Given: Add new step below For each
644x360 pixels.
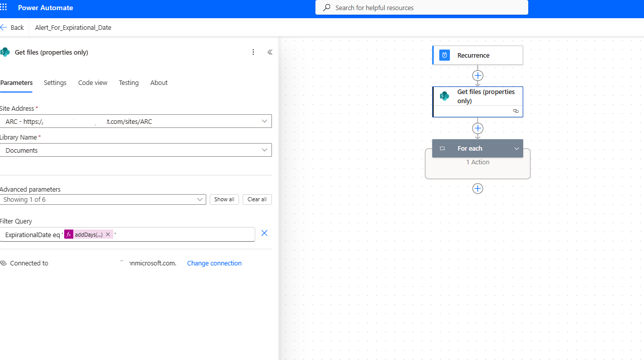Looking at the screenshot, I should tap(478, 189).
